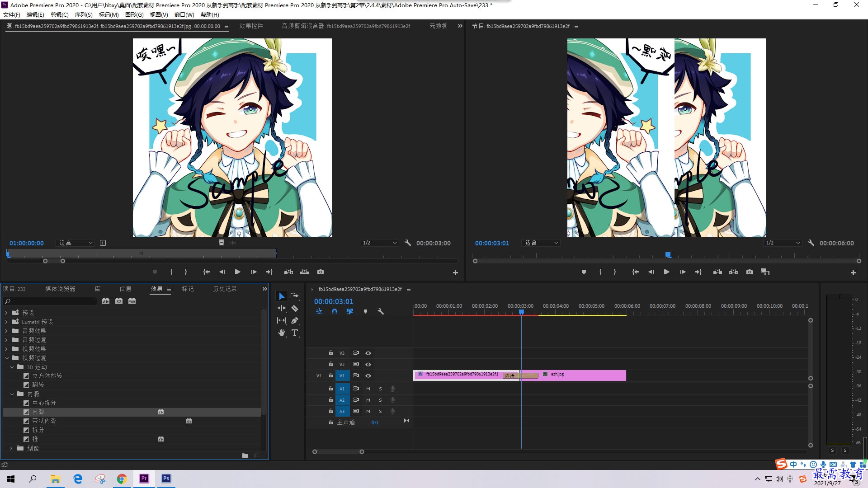Open Source monitor zoom level 适合 dropdown
This screenshot has width=868, height=488.
[x=75, y=243]
